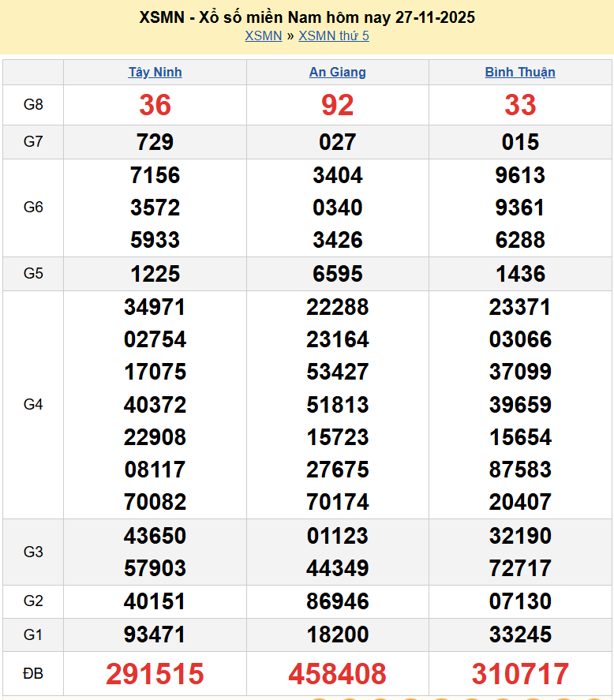
Task: Open the XSMN breadcrumb link
Action: pos(263,36)
